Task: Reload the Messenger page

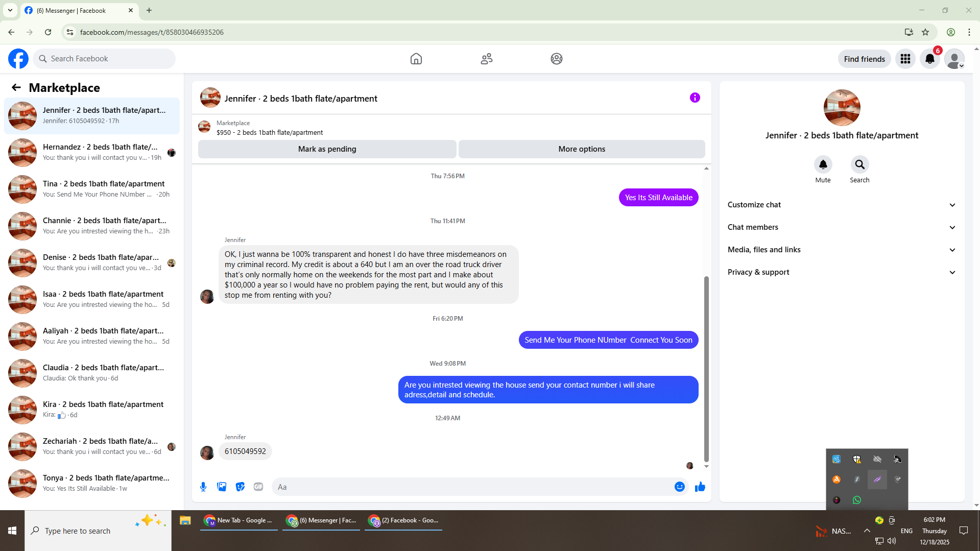Action: click(48, 32)
